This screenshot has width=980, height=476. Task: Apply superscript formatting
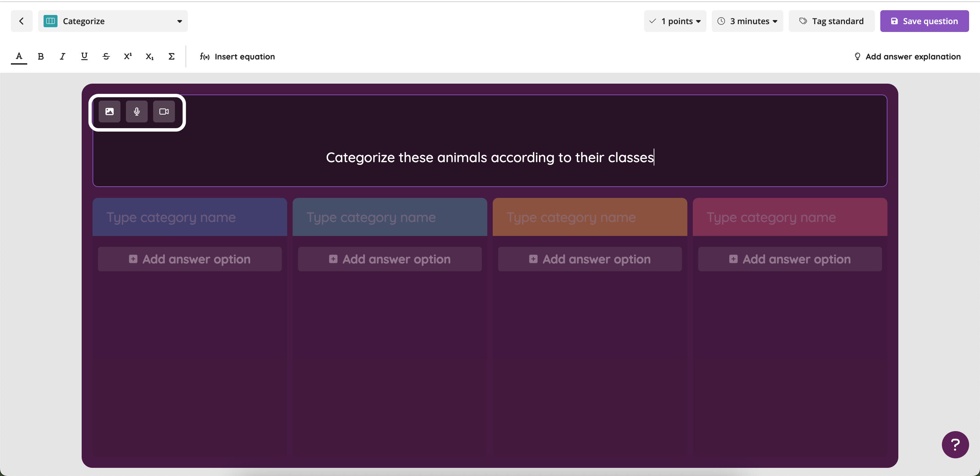click(x=128, y=56)
